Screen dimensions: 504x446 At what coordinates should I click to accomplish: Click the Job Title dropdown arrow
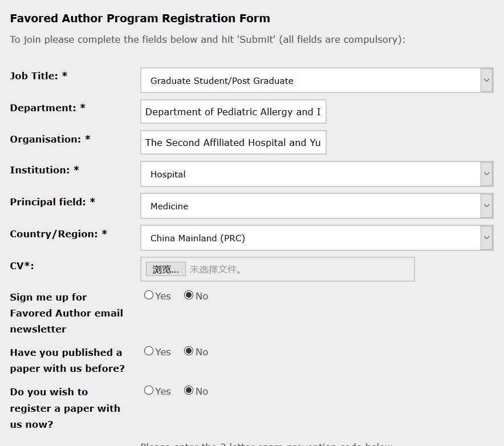[486, 80]
